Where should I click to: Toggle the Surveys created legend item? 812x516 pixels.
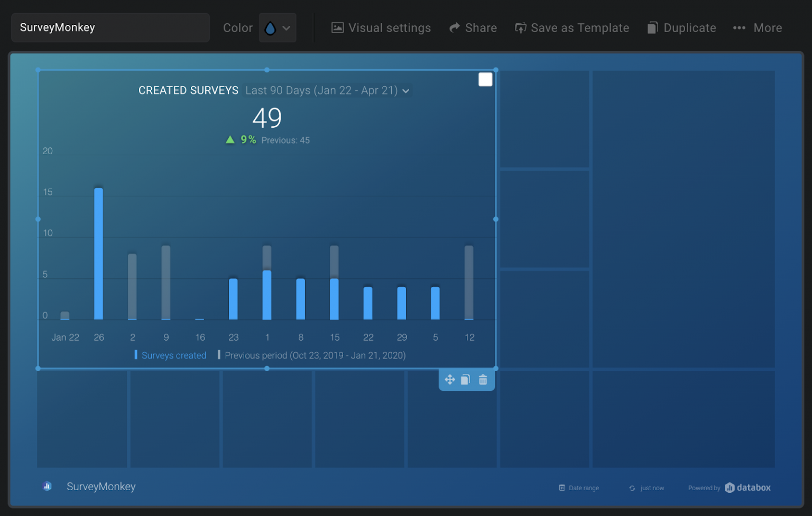170,355
